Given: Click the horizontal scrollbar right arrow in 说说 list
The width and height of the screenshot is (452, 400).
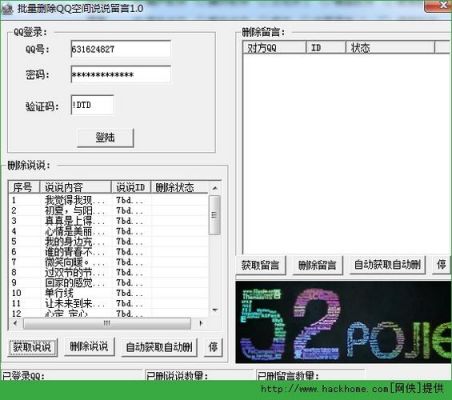Looking at the screenshot, I should tap(201, 323).
